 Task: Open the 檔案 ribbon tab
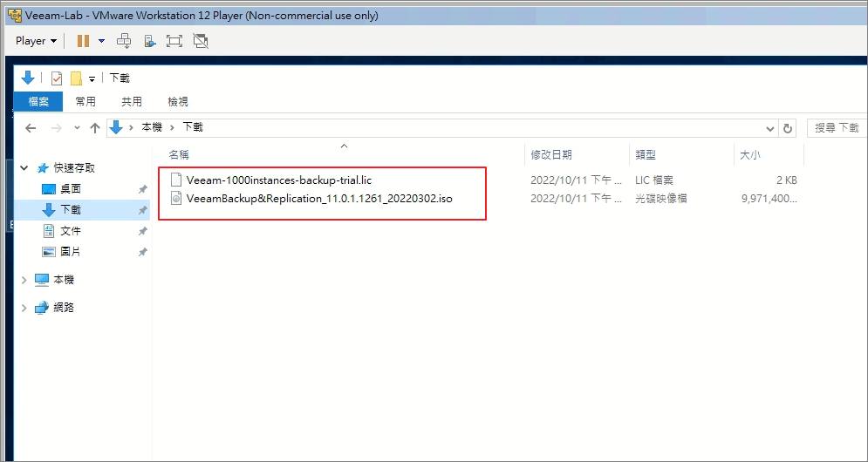click(38, 102)
